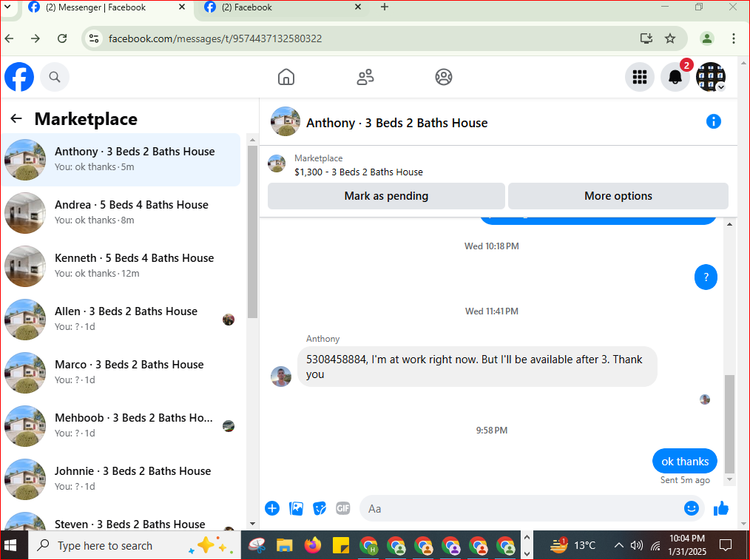
Task: Open Allen 3 Beds 2 Baths House chat
Action: point(121,320)
